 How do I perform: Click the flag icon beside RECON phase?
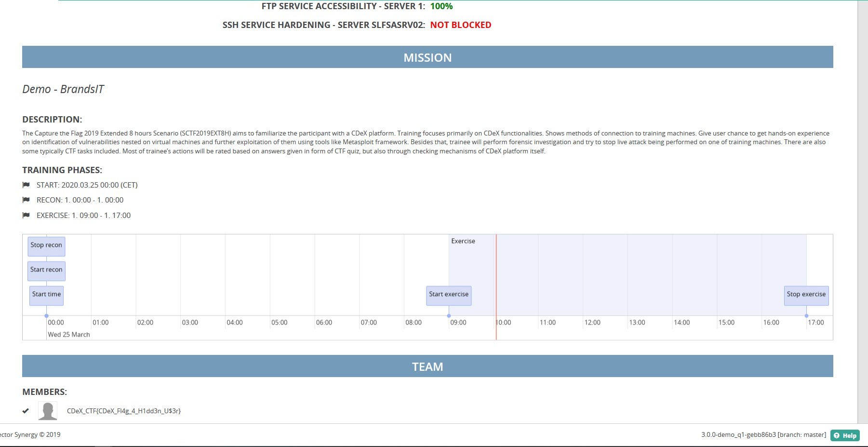(x=26, y=200)
